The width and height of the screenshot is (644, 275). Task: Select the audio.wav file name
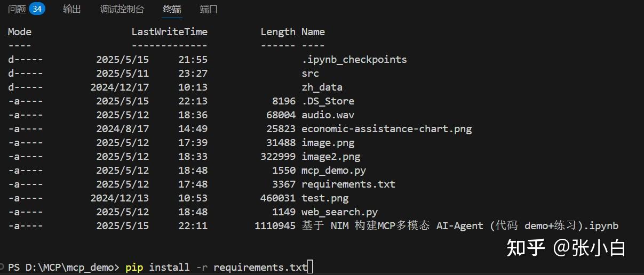click(328, 115)
